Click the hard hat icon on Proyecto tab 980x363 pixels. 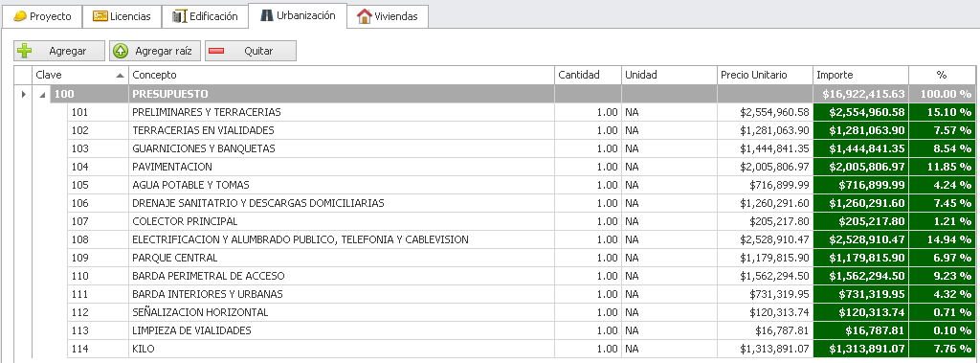20,16
